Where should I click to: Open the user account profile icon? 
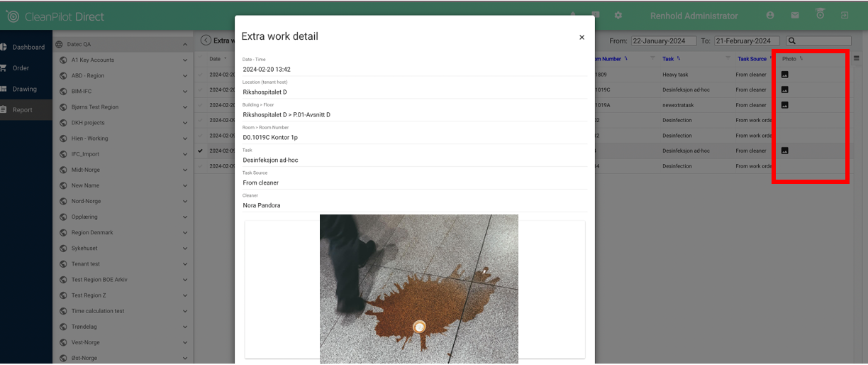pos(770,16)
